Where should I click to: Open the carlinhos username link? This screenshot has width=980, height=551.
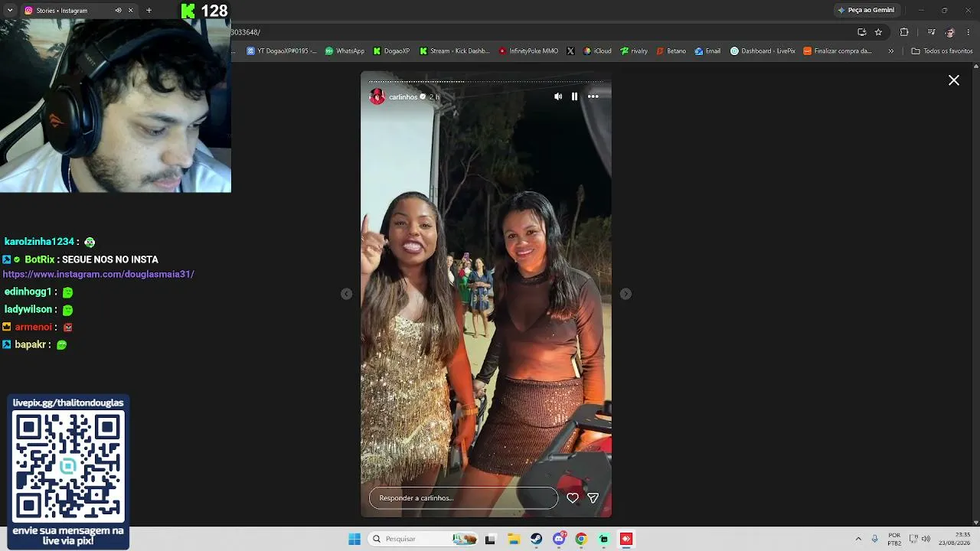(x=403, y=97)
